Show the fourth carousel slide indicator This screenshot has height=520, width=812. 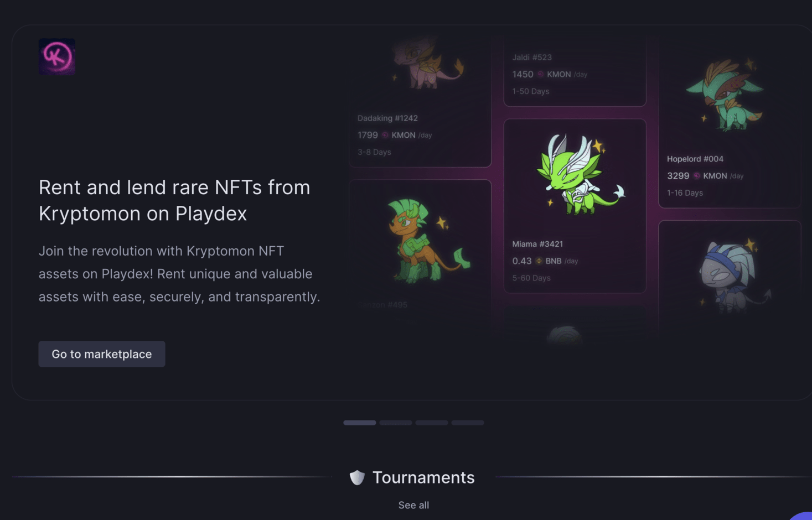(x=468, y=423)
